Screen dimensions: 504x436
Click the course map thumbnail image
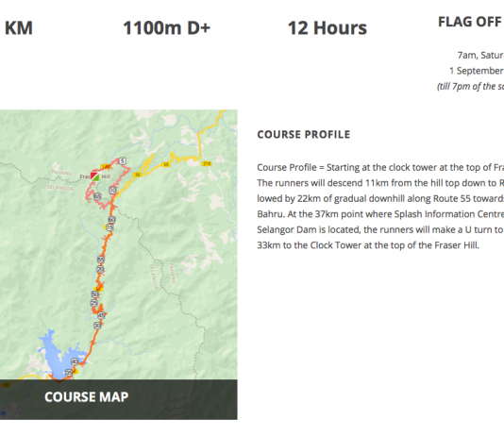[119, 264]
